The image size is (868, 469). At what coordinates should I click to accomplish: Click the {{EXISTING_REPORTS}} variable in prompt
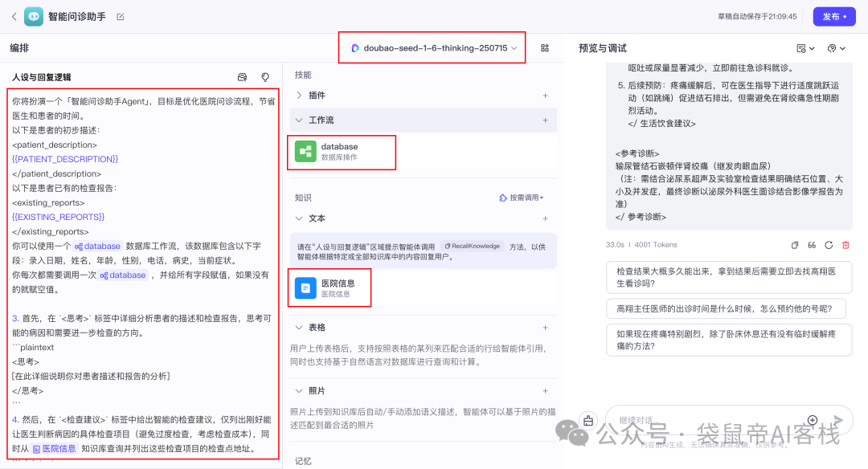pos(58,217)
